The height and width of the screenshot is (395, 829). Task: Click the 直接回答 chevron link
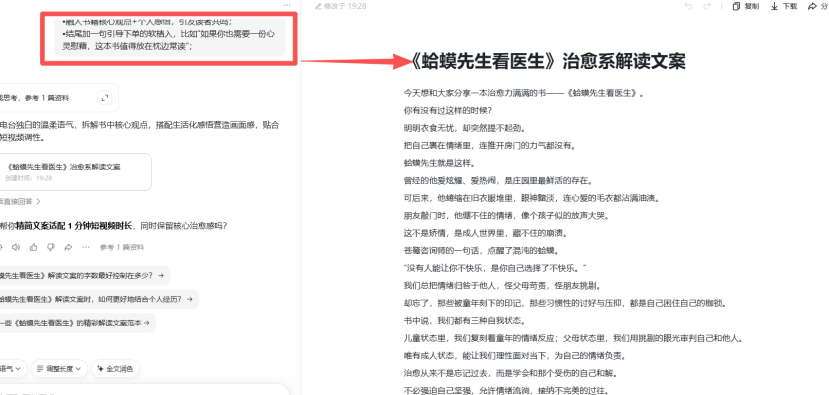coord(21,201)
